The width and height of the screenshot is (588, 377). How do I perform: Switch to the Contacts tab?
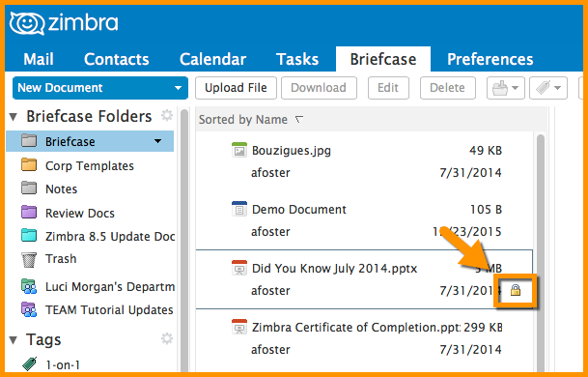coord(116,59)
